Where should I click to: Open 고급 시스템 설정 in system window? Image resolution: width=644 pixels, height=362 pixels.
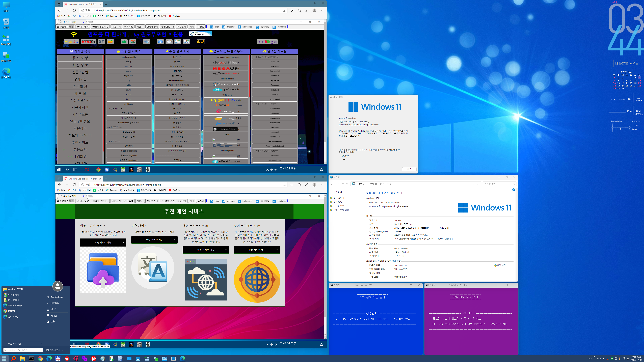pos(341,210)
